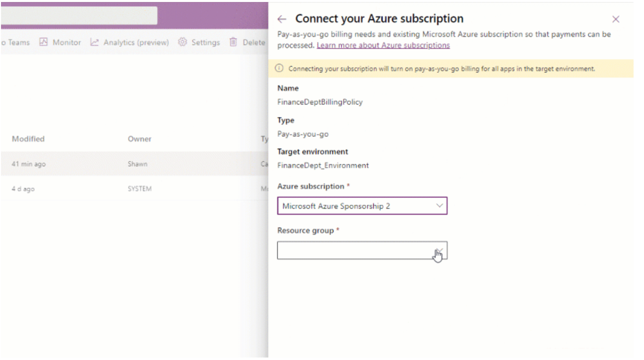Screen dimensions: 644x360
Task: Click the Monitor chart icon
Action: coord(44,43)
